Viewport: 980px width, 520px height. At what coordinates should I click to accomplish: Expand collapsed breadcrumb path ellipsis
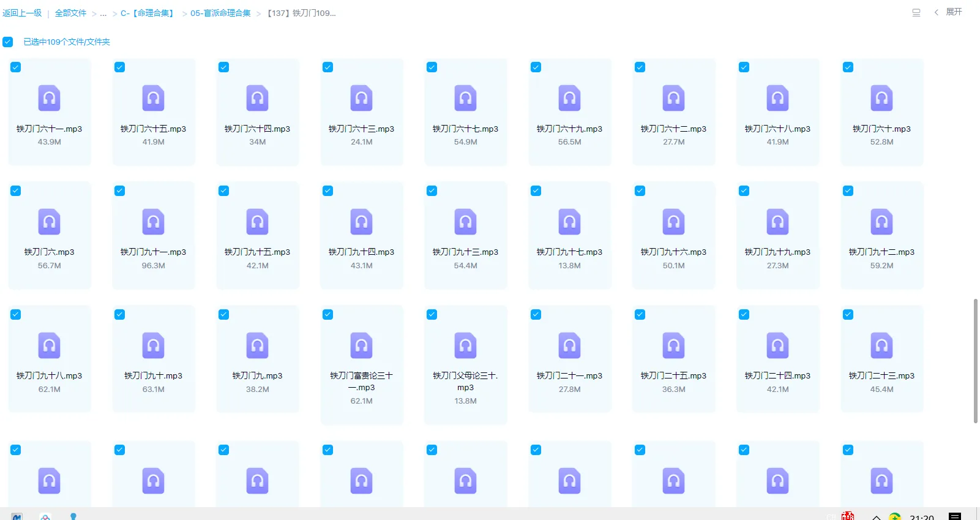[103, 13]
